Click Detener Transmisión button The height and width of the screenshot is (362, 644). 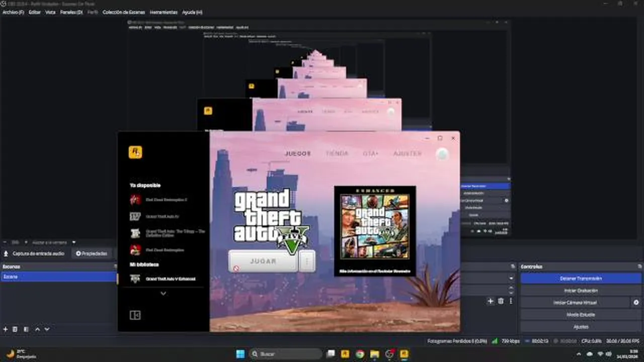pos(581,279)
